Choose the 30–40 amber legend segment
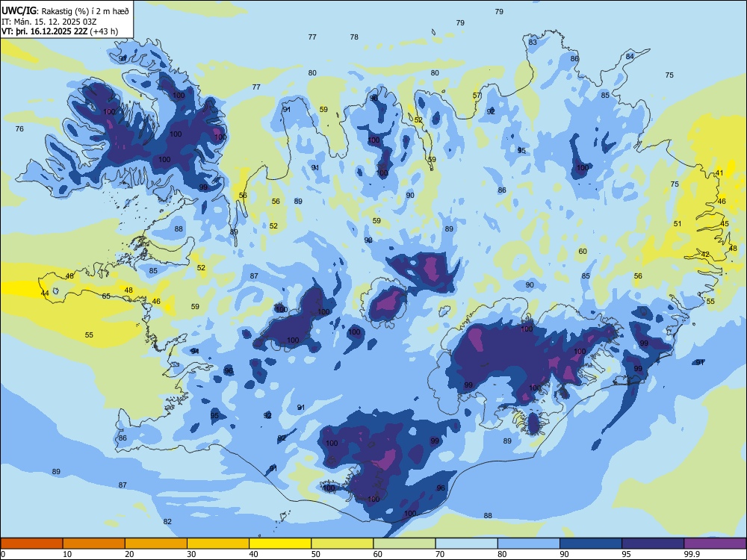This screenshot has width=747, height=560. click(x=218, y=544)
